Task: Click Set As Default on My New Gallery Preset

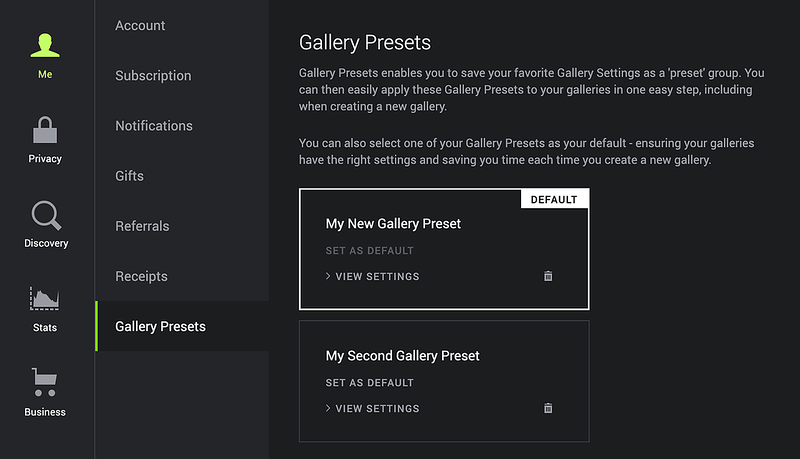Action: [x=369, y=250]
